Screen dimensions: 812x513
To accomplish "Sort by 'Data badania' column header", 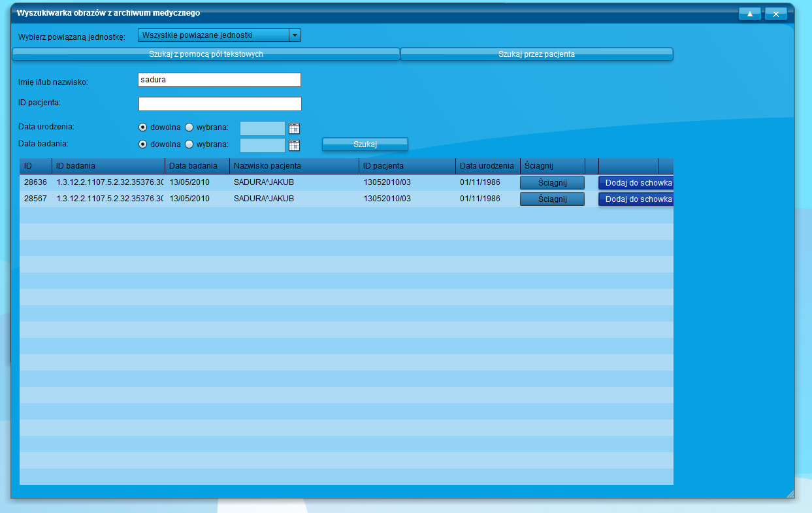I will pos(197,166).
